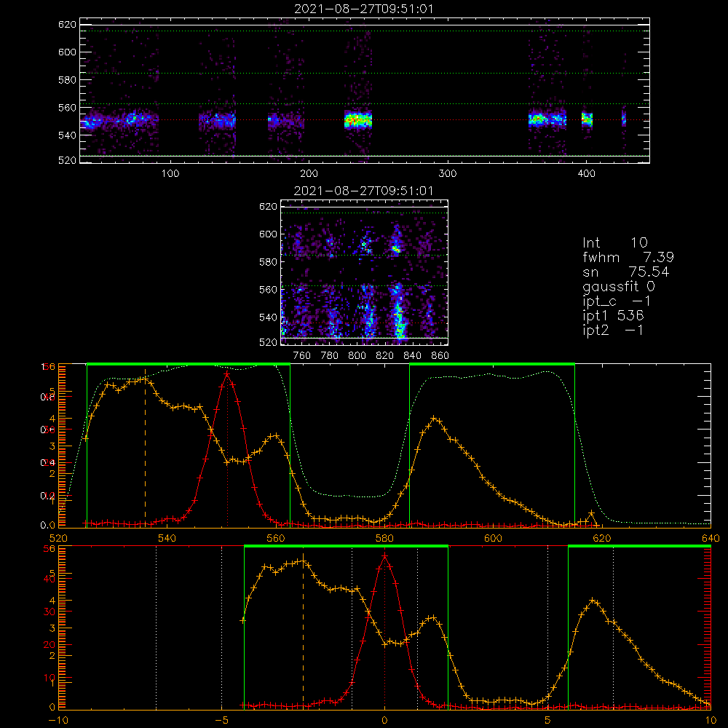
Task: Click x-axis label 400 under top spectrogram
Action: click(x=586, y=174)
